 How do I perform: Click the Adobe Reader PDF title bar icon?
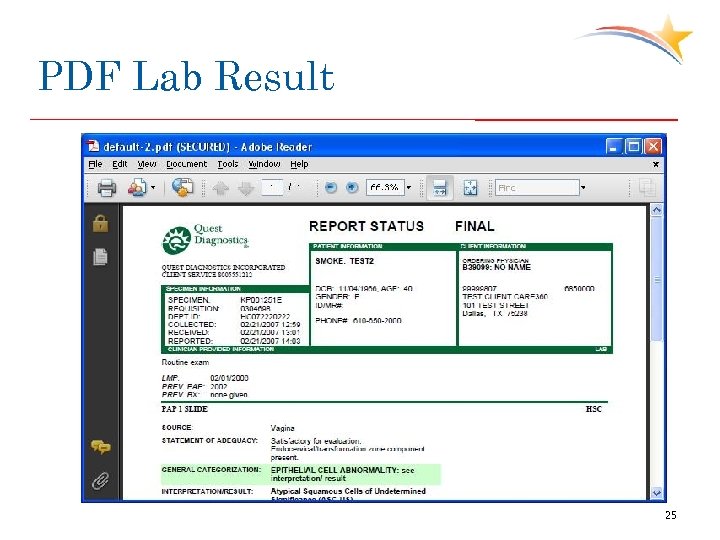93,146
